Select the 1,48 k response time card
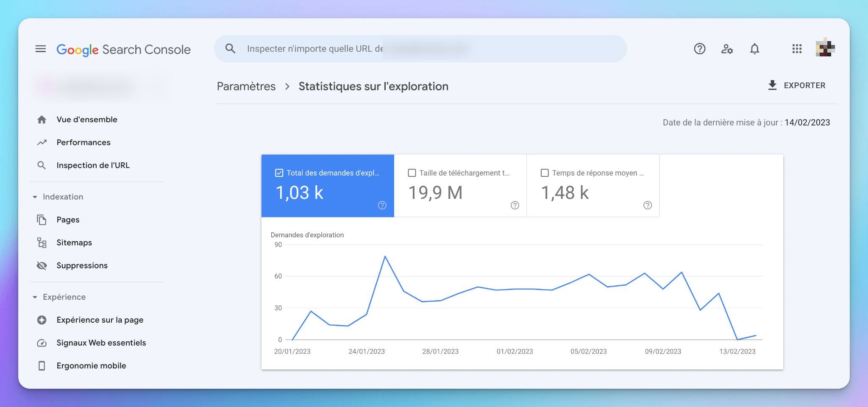The image size is (868, 407). point(593,186)
